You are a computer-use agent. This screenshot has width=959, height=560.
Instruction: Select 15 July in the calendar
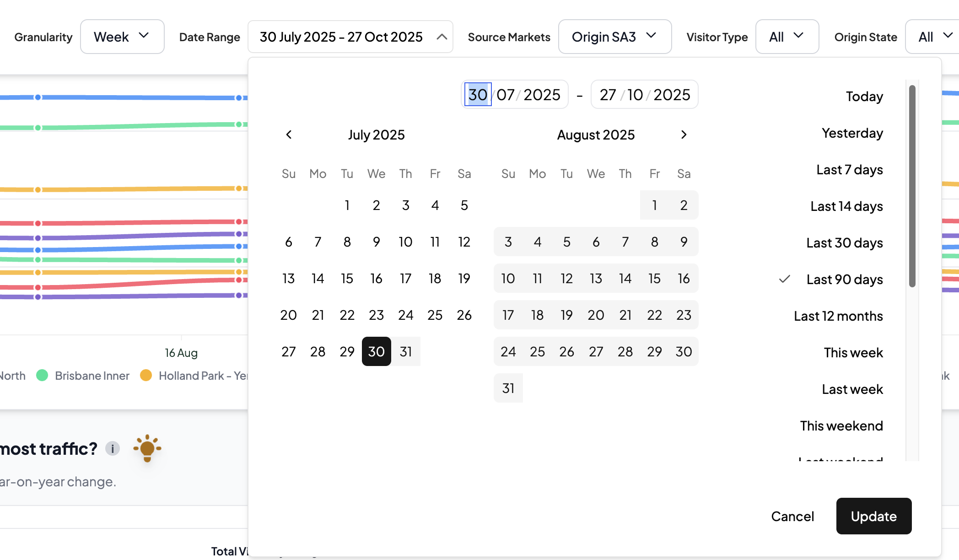[347, 278]
